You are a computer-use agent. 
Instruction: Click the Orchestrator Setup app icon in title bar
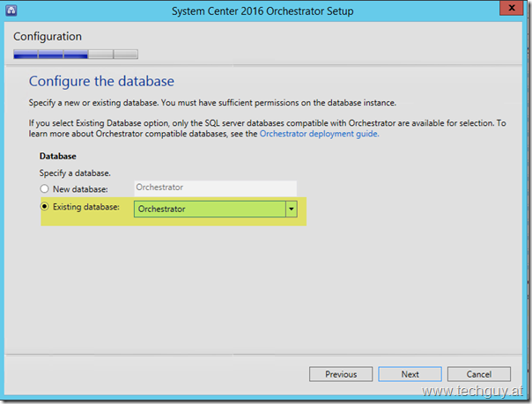tap(11, 11)
